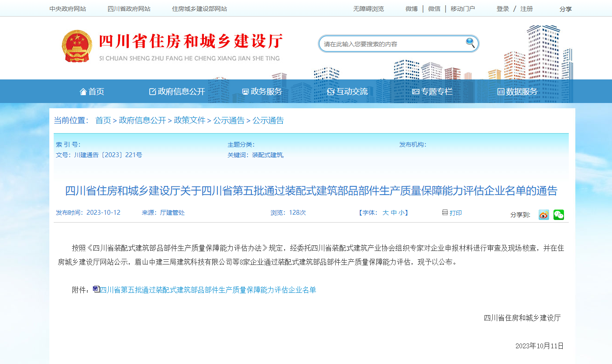Click the envelope icon beside 专题专栏
Screen dimensions: 612x364
tap(416, 91)
